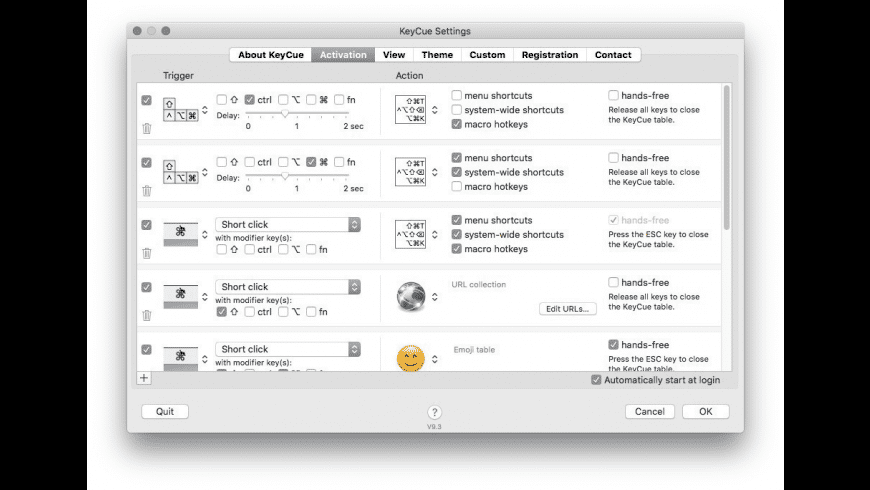Viewport: 870px width, 490px height.
Task: Enable macro hotkeys in second action row
Action: [457, 186]
